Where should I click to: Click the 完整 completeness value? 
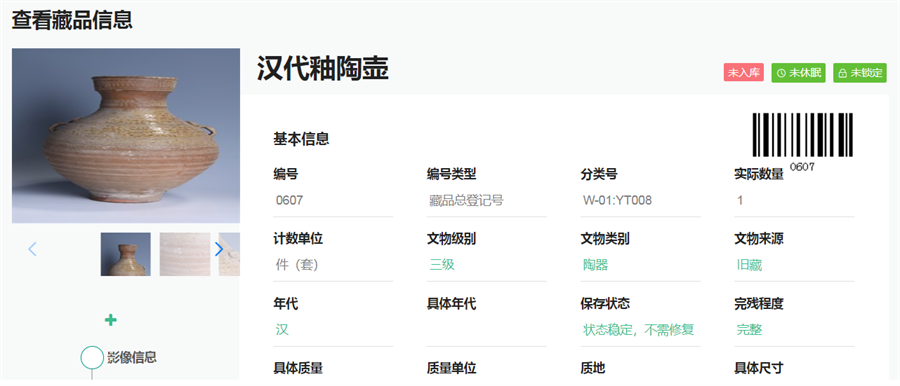click(749, 330)
